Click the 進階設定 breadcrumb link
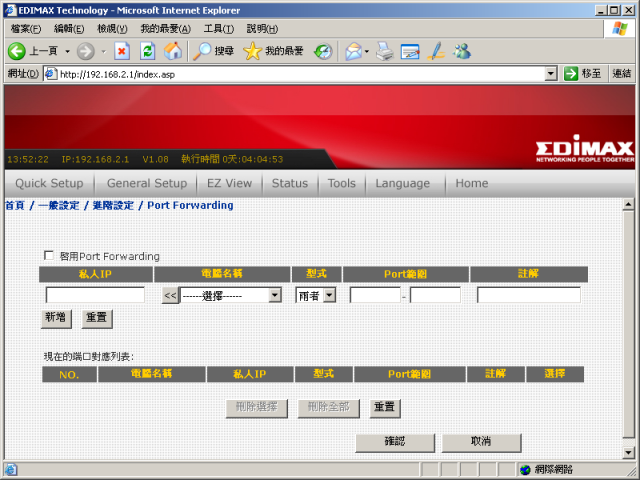This screenshot has height=480, width=640. [113, 205]
